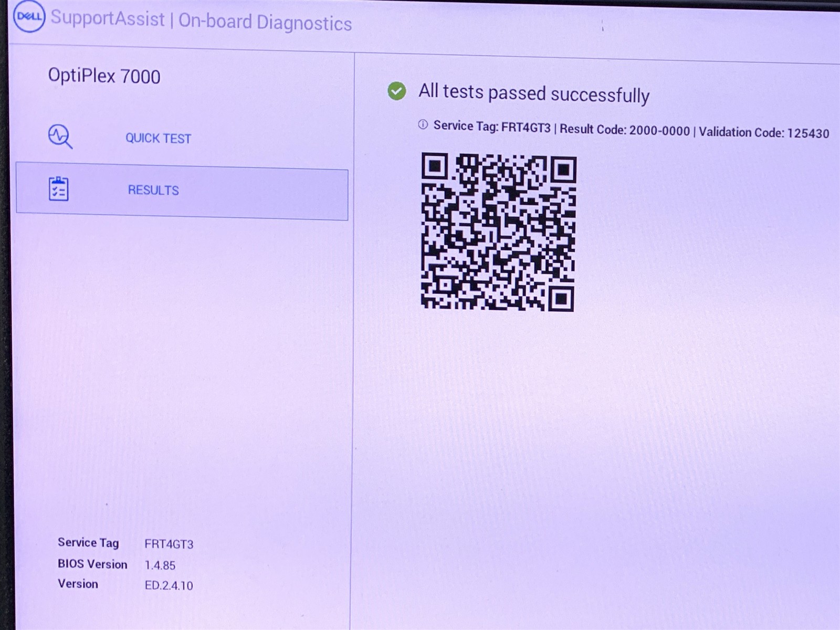This screenshot has width=840, height=630.
Task: Click the Quick Test magnifier pulse icon
Action: pyautogui.click(x=60, y=136)
